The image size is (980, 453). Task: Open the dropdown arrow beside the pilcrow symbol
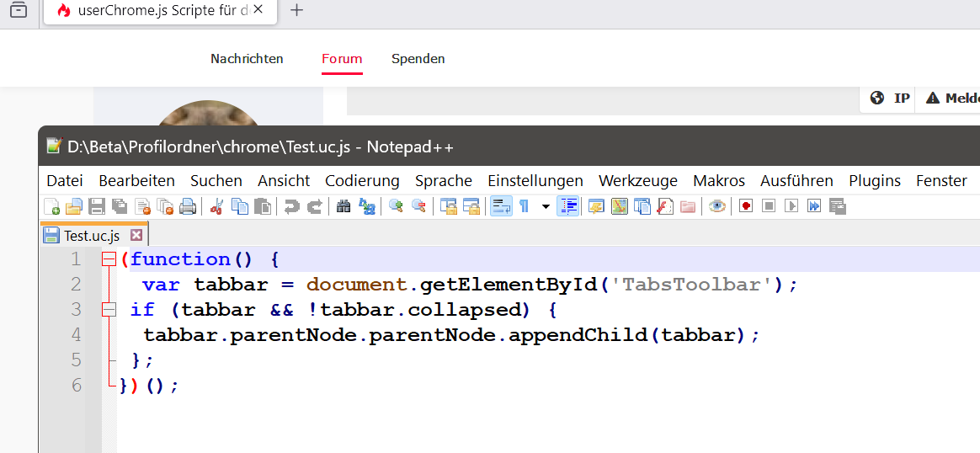tap(546, 206)
